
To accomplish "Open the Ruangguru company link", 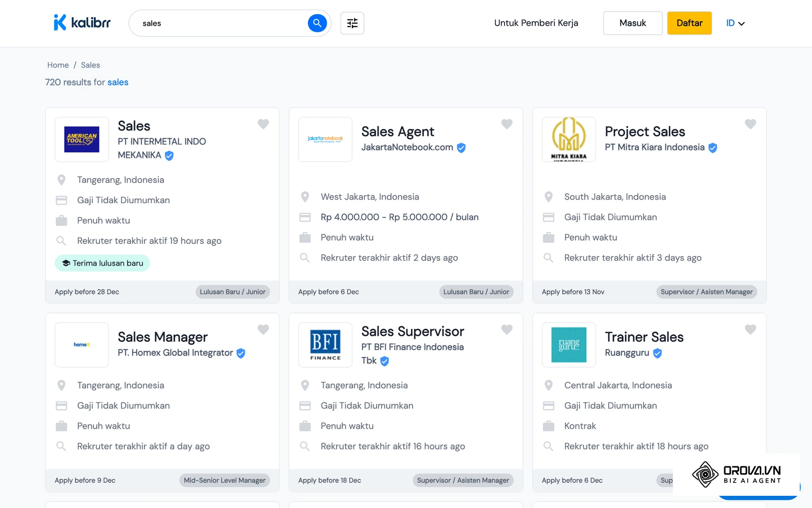I will click(627, 353).
